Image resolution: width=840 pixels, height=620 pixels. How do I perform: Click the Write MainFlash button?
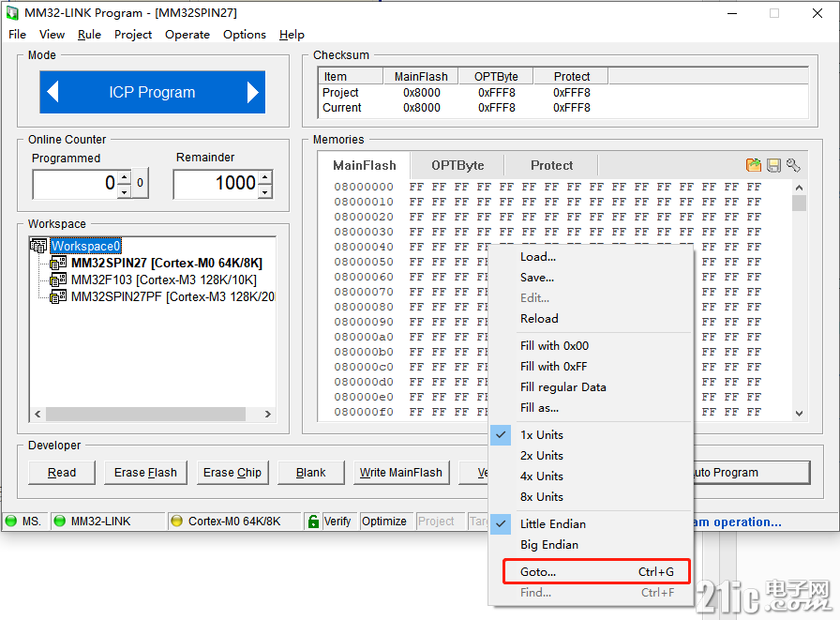click(400, 472)
